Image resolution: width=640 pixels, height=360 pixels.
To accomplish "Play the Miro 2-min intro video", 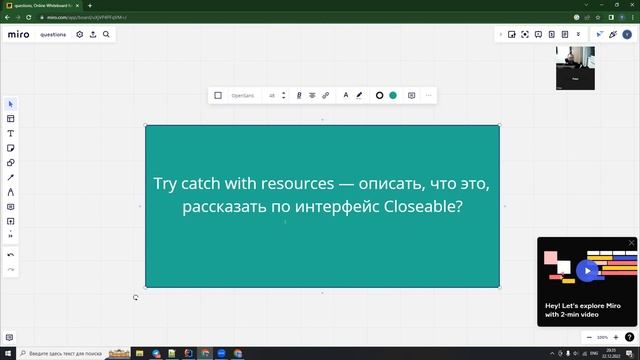I will click(x=587, y=271).
